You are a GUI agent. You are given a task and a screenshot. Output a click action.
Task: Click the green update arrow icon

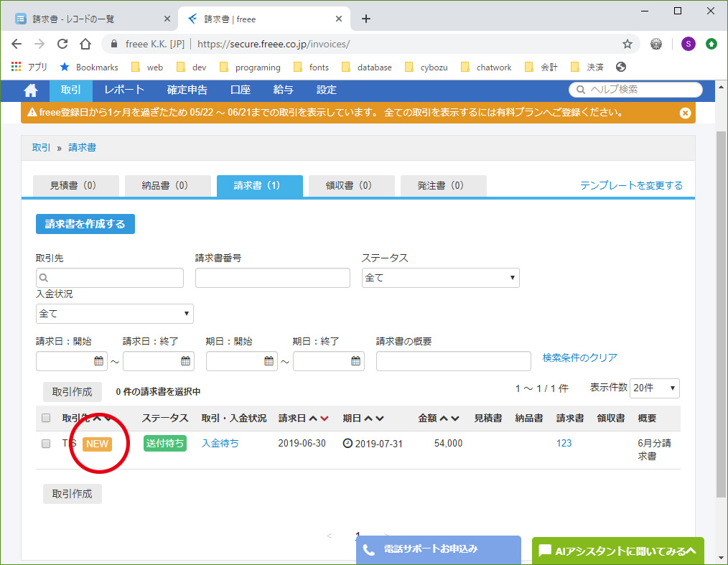(x=711, y=44)
